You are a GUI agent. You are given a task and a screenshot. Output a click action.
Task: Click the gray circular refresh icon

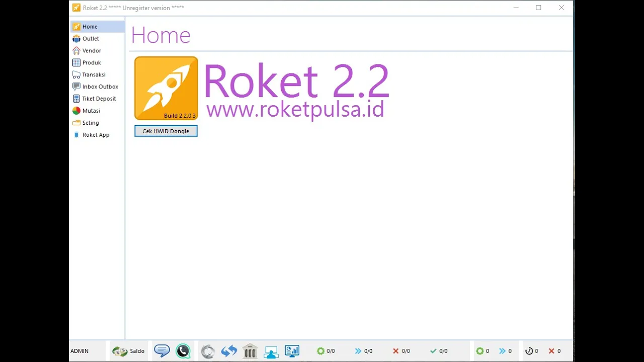(208, 351)
